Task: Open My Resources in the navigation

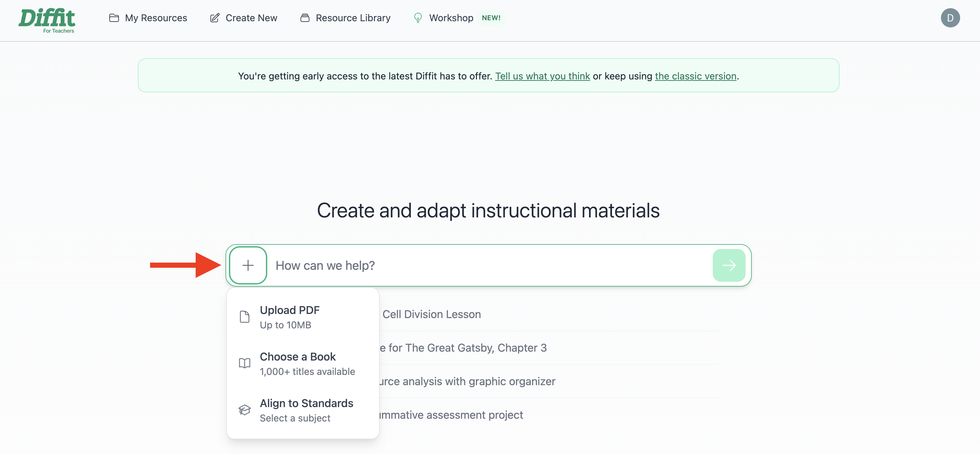Action: coord(148,18)
